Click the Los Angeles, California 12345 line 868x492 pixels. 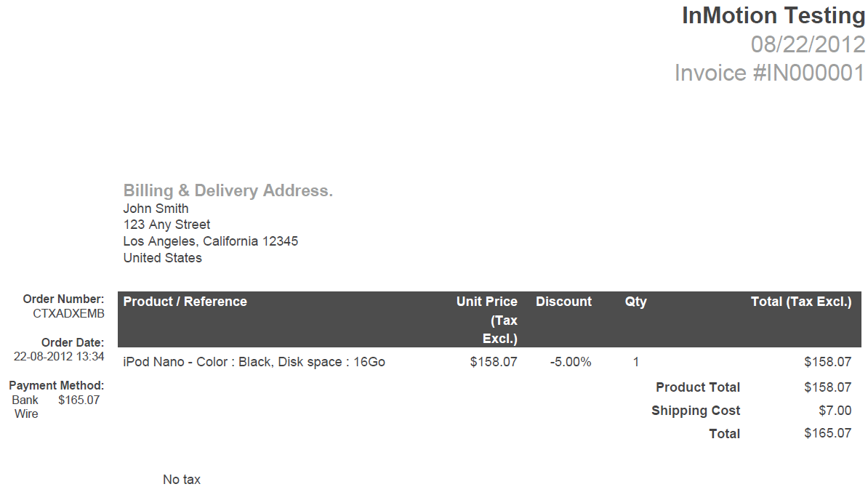(x=210, y=241)
